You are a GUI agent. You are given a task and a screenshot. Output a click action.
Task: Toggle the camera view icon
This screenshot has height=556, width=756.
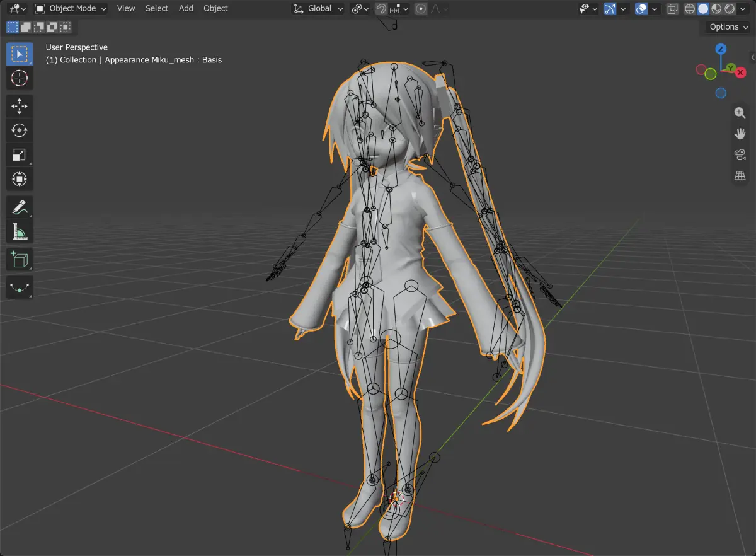pos(740,155)
